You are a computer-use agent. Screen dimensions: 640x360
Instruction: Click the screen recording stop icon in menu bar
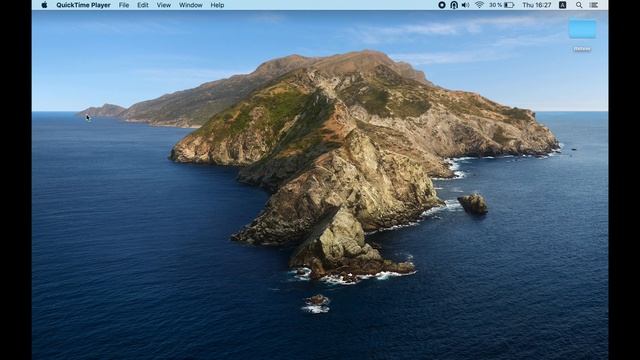(x=442, y=5)
